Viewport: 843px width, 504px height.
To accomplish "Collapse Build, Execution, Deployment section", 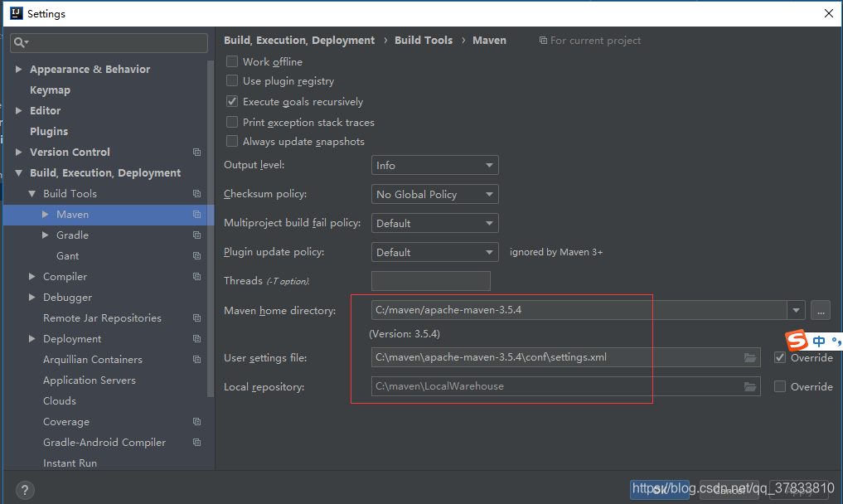I will (19, 173).
